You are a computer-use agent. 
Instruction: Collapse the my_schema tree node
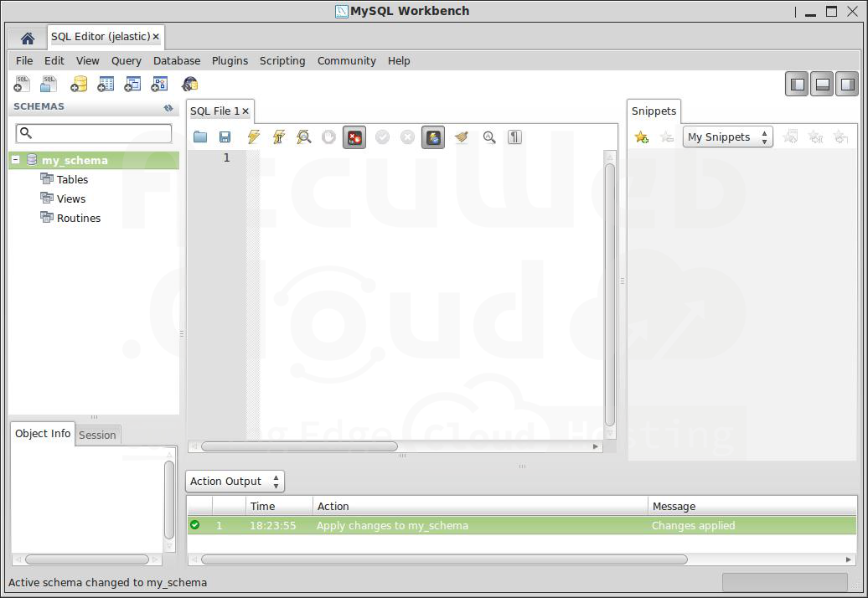click(16, 160)
